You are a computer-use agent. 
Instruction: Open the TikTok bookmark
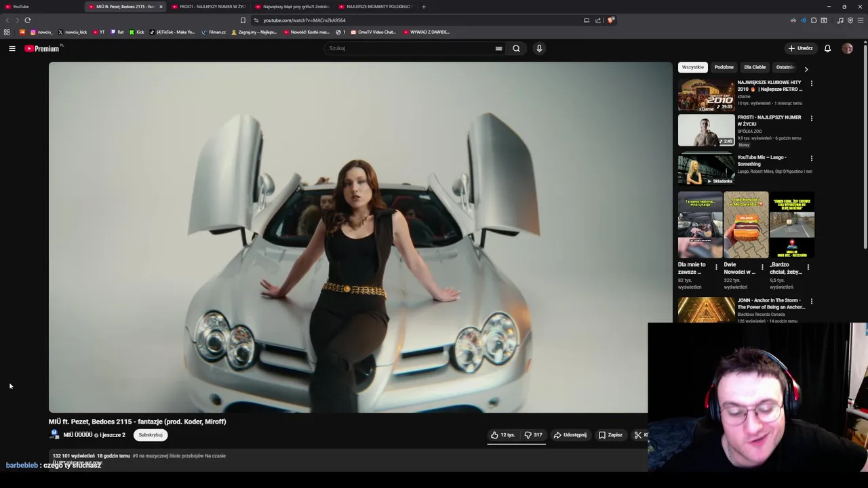pos(172,32)
